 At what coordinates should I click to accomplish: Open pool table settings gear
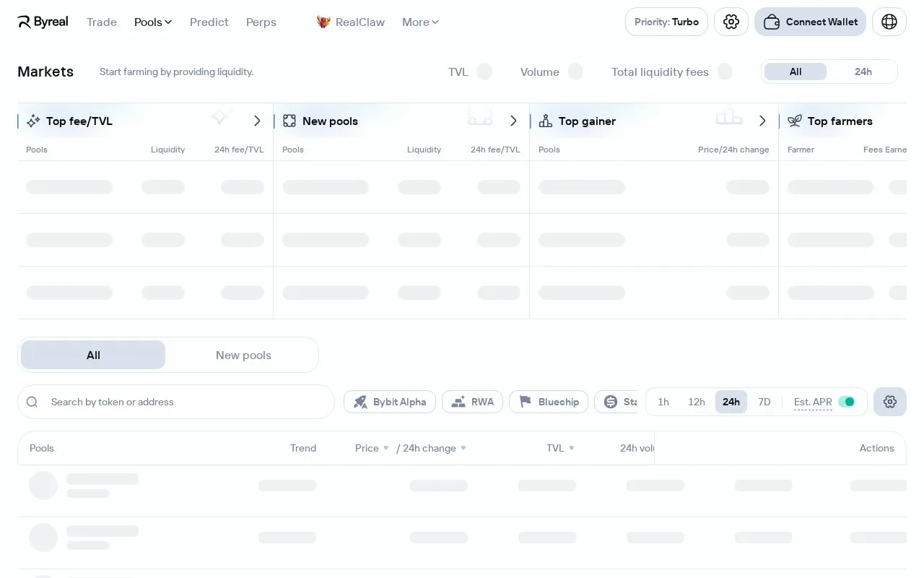click(x=890, y=402)
